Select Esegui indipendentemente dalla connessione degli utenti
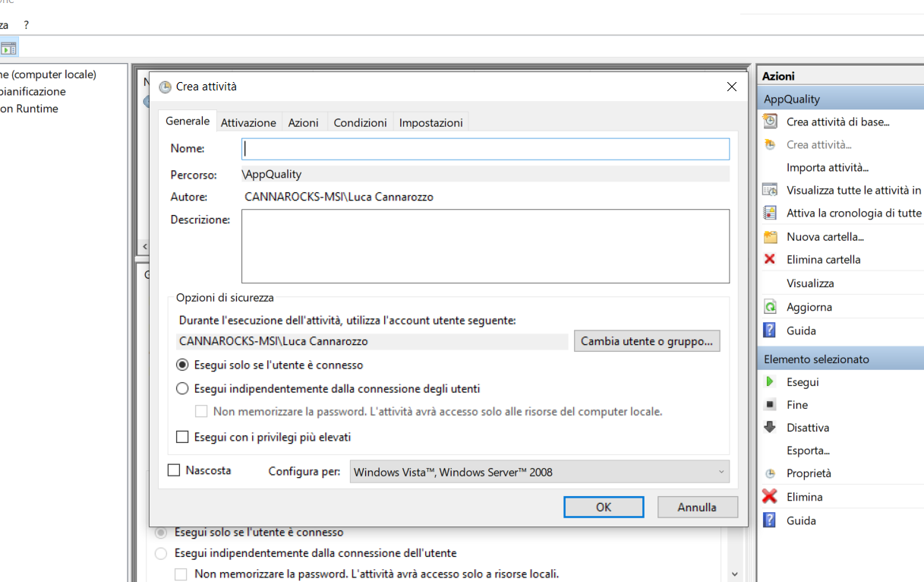This screenshot has height=582, width=924. tap(182, 388)
